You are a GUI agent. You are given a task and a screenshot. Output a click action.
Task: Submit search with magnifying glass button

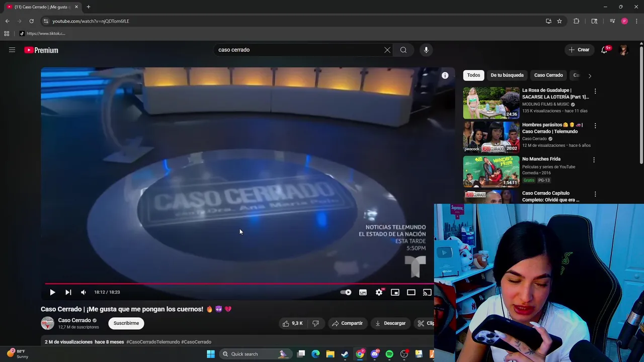point(404,50)
